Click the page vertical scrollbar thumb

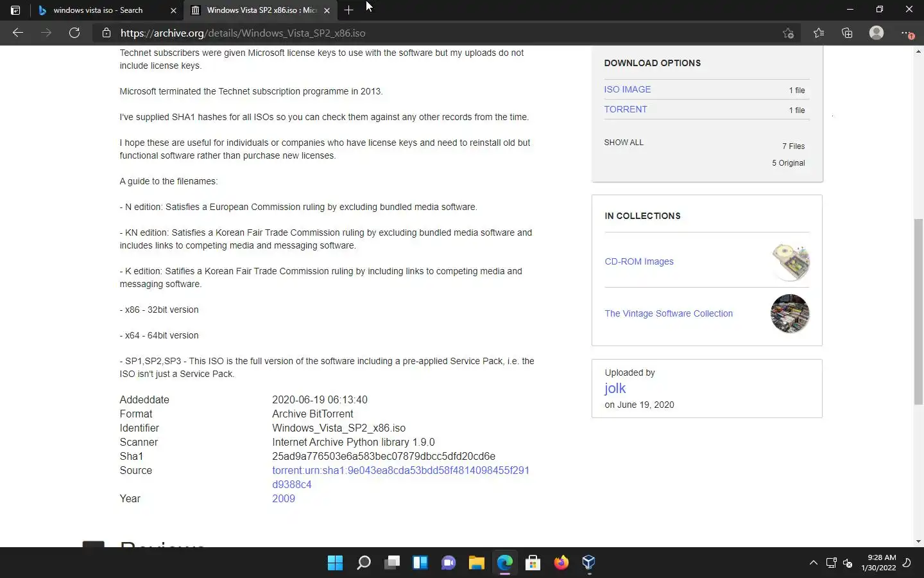[x=918, y=311]
